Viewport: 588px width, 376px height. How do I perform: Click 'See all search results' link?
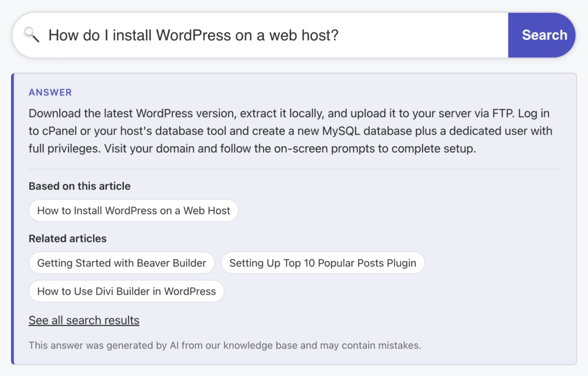pyautogui.click(x=84, y=320)
